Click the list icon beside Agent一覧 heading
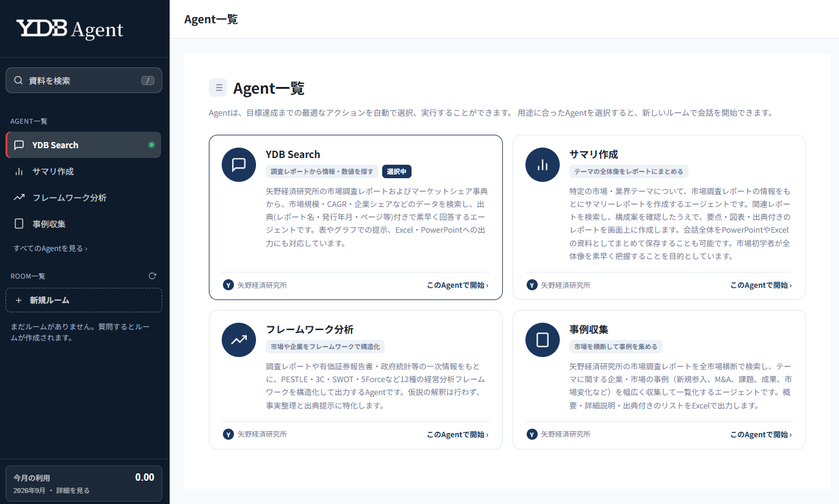The image size is (839, 504). (x=218, y=88)
